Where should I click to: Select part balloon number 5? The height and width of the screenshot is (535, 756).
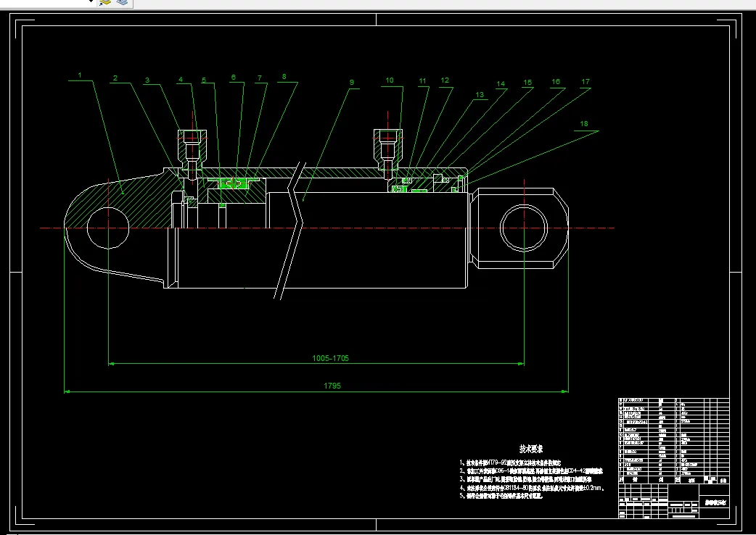204,80
